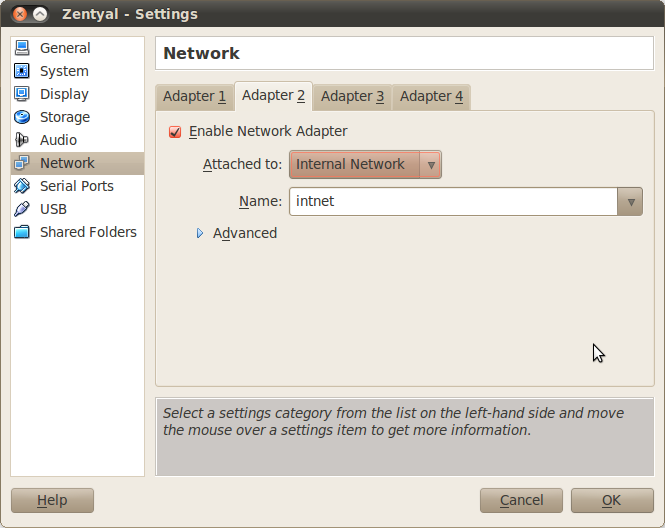Click the Serial Ports connector icon
The image size is (665, 528).
pyautogui.click(x=21, y=186)
